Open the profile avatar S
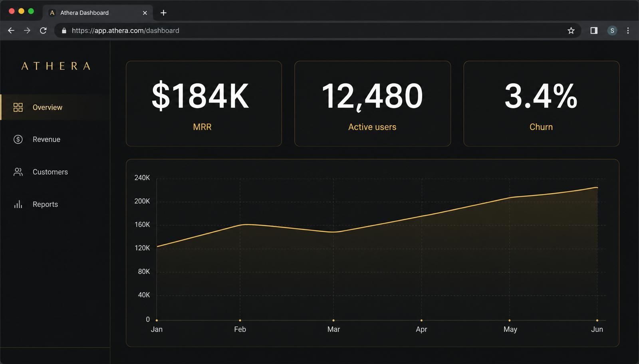Viewport: 639px width, 364px height. (612, 31)
